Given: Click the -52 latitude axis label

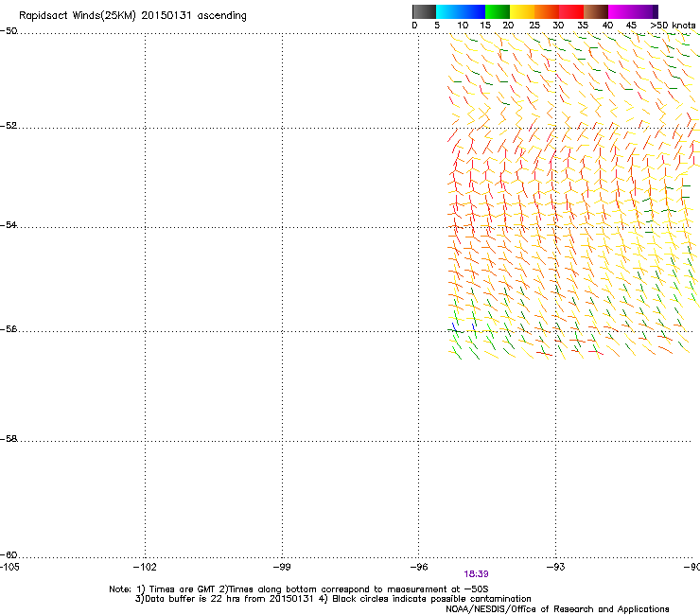Looking at the screenshot, I should coord(9,126).
